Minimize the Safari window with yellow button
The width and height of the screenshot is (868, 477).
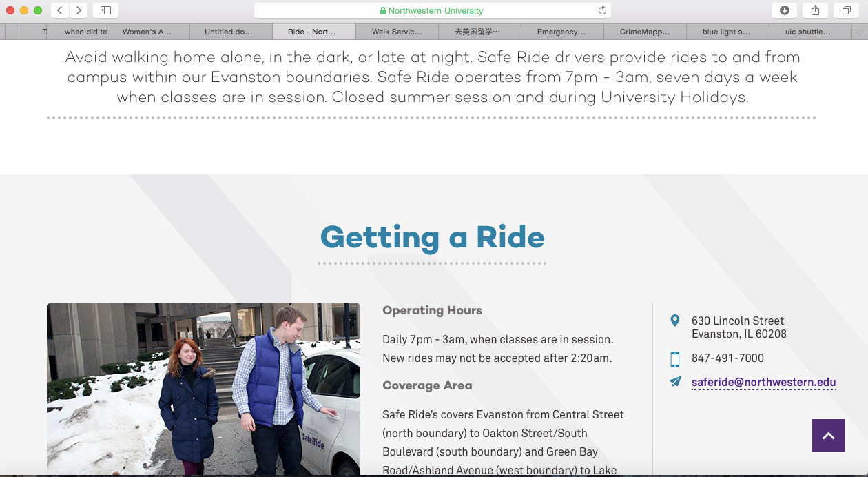tap(24, 10)
